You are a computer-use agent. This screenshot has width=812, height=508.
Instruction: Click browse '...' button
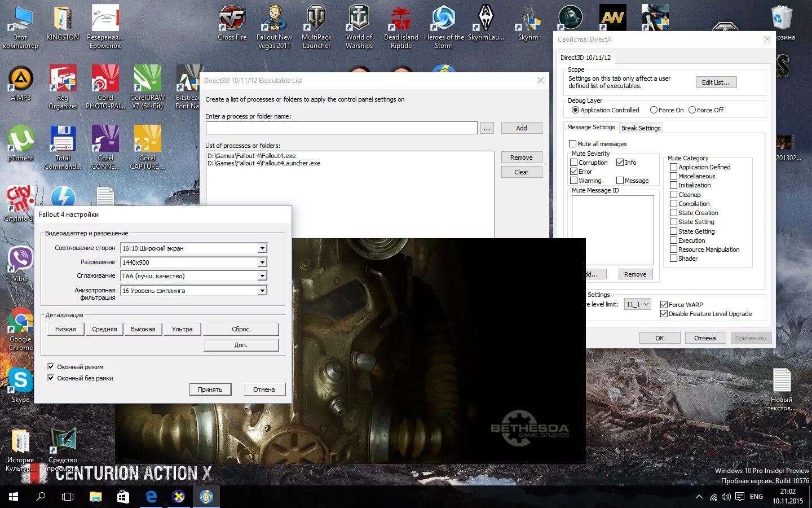(487, 128)
